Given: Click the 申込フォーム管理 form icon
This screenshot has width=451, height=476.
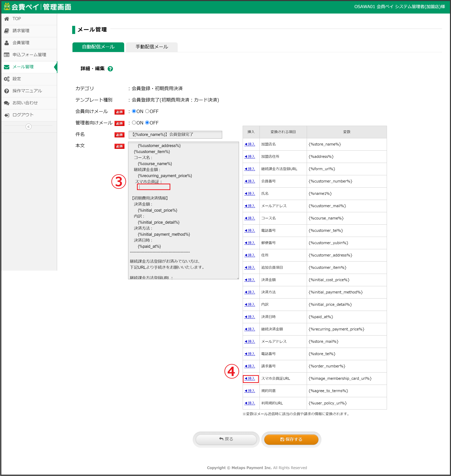Looking at the screenshot, I should (6, 55).
